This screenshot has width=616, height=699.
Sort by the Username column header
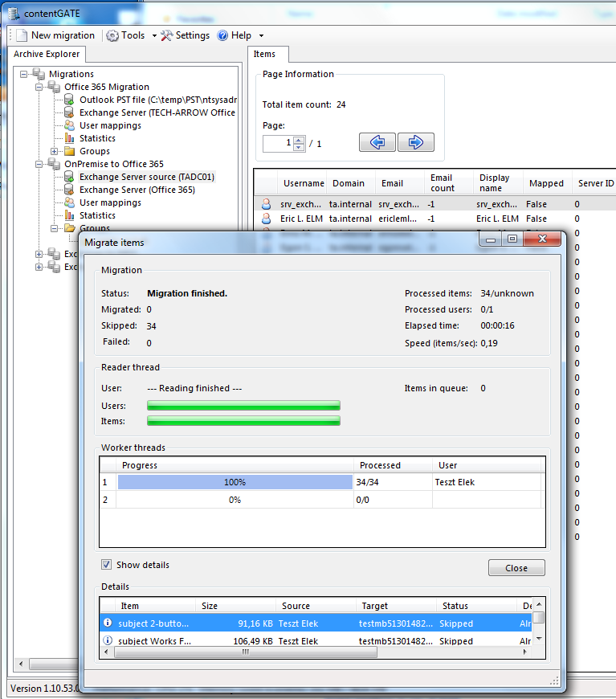[x=302, y=183]
